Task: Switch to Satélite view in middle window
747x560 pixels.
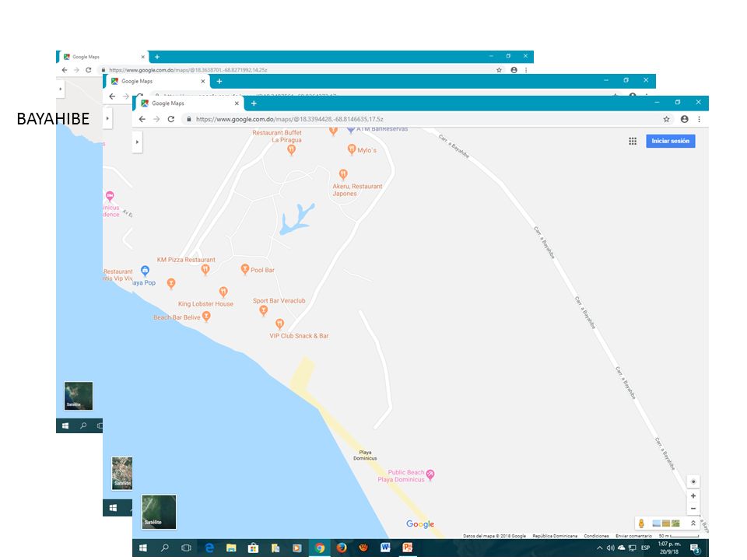Action: (x=122, y=473)
